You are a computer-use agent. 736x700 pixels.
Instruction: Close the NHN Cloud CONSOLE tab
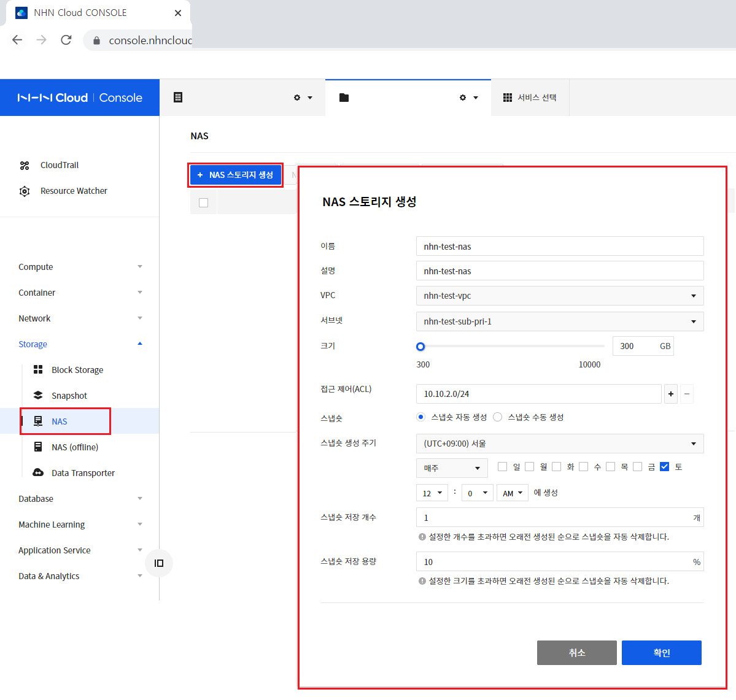[x=178, y=13]
